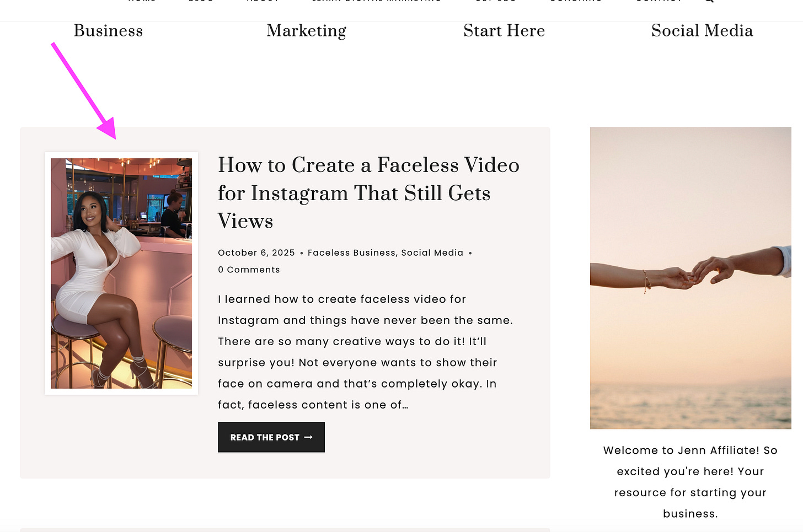Image resolution: width=803 pixels, height=532 pixels.
Task: Click the sidebar photo of reaching hands
Action: click(x=690, y=278)
